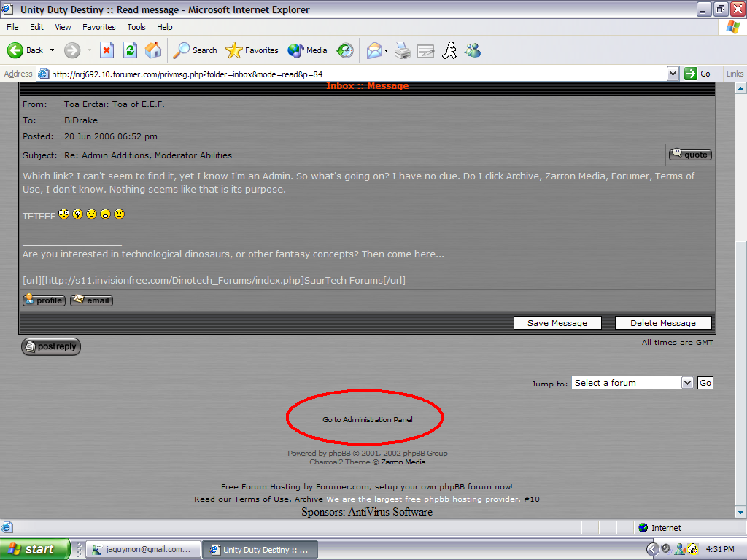This screenshot has width=747, height=560.
Task: Go to Home page icon
Action: coord(153,50)
